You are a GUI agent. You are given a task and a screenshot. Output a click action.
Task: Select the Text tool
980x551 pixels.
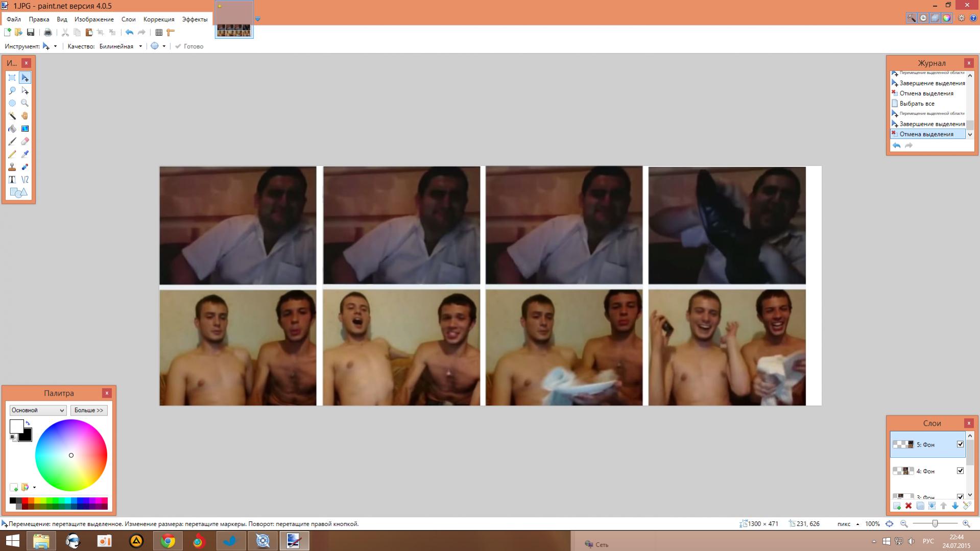(x=12, y=180)
